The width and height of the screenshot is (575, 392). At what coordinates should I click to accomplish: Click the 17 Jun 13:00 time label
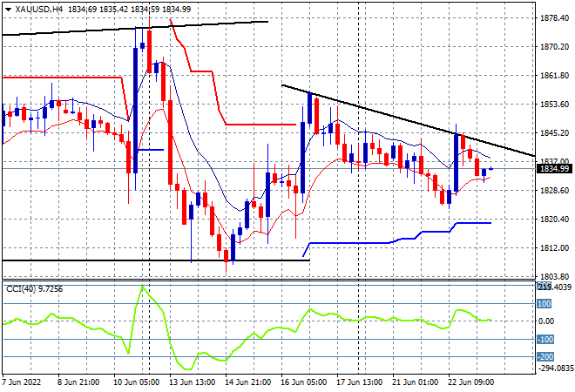(x=359, y=382)
